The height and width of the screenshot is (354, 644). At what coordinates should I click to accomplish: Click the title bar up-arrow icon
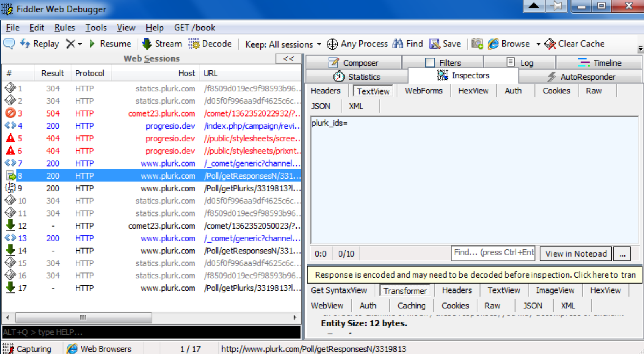click(x=534, y=6)
